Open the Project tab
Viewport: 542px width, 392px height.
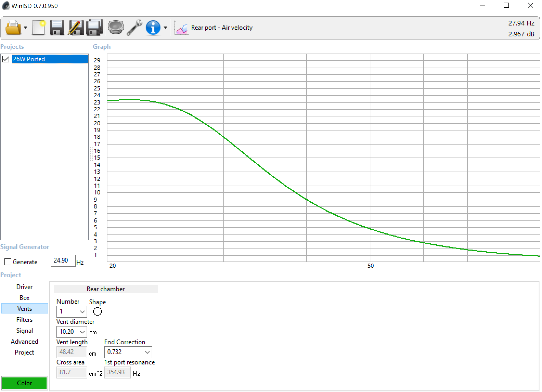coord(24,352)
